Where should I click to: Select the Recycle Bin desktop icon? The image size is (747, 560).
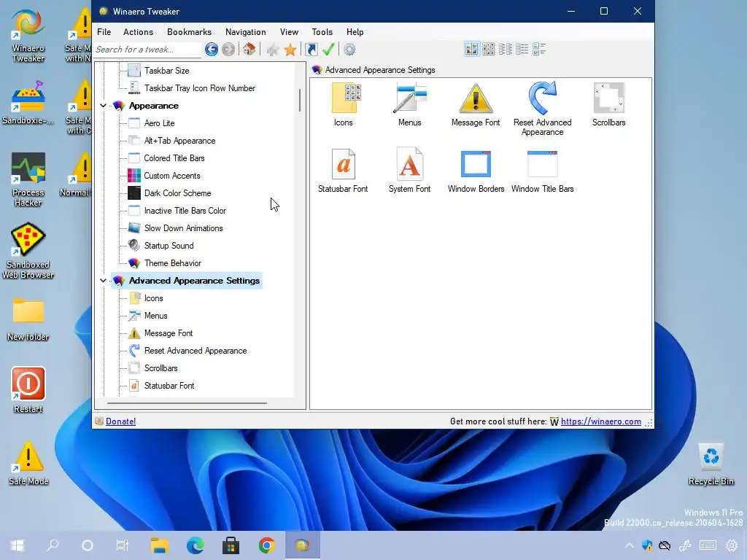tap(711, 464)
